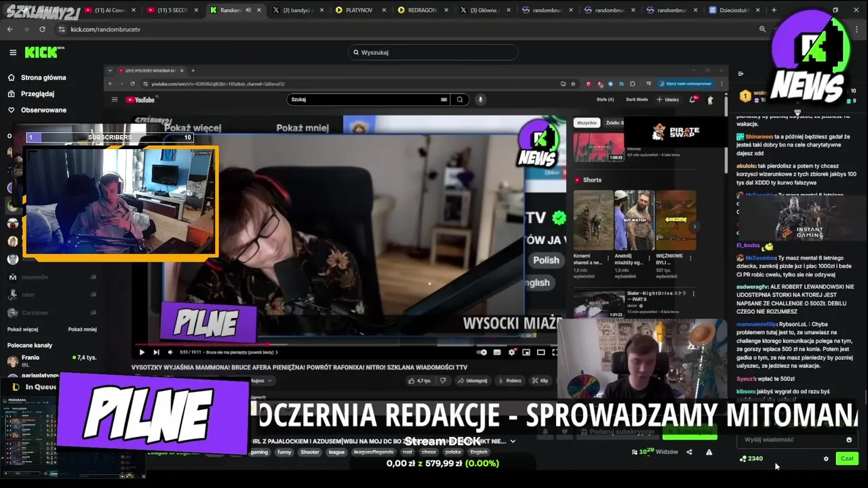Open YouTube hamburger guide menu
This screenshot has width=868, height=488.
pos(115,100)
